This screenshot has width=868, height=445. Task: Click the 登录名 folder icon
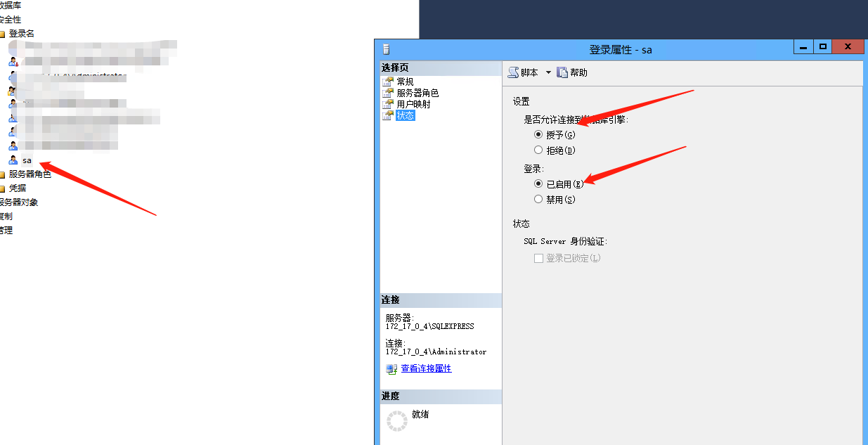pos(2,34)
